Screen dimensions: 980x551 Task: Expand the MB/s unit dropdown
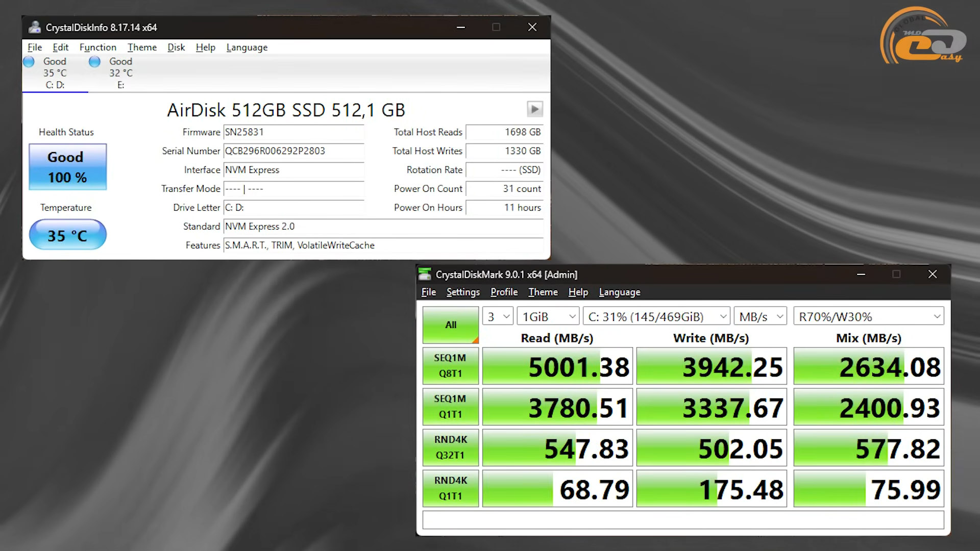760,316
